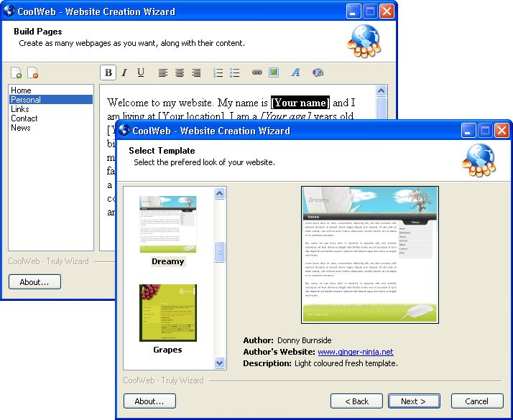The width and height of the screenshot is (513, 420).
Task: Open the www.ginger-ninja.net author link
Action: click(x=356, y=352)
